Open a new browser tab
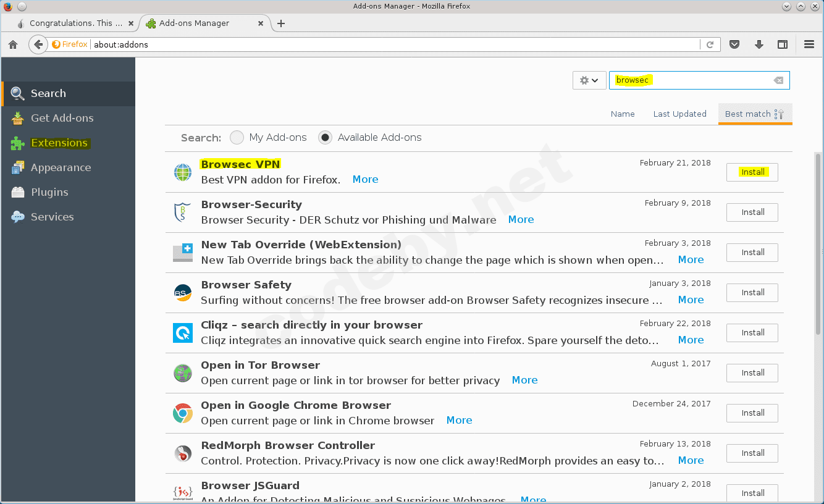 click(281, 23)
